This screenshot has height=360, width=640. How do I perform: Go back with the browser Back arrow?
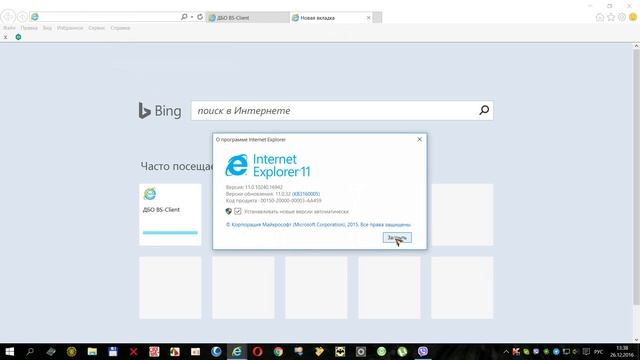click(8, 17)
